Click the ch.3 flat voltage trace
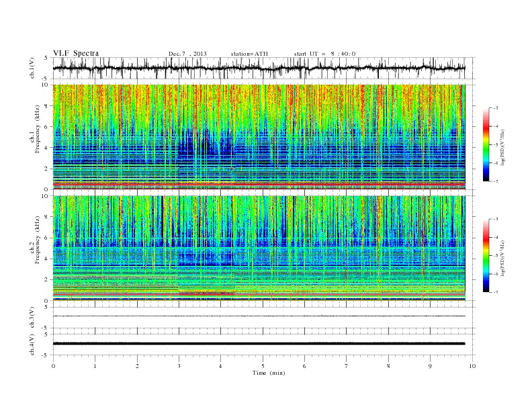The image size is (532, 411). (259, 316)
